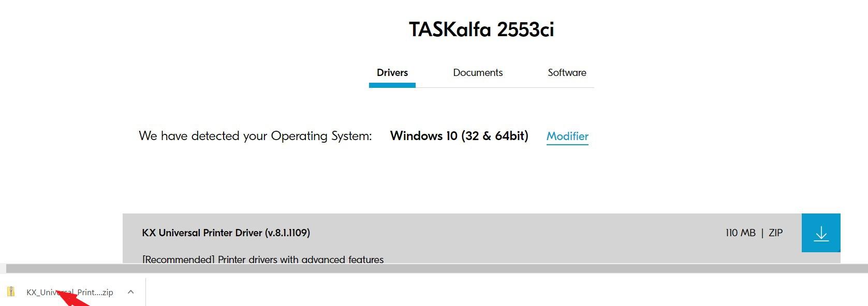The image size is (868, 306).
Task: Open the Documents tab
Action: tap(478, 73)
